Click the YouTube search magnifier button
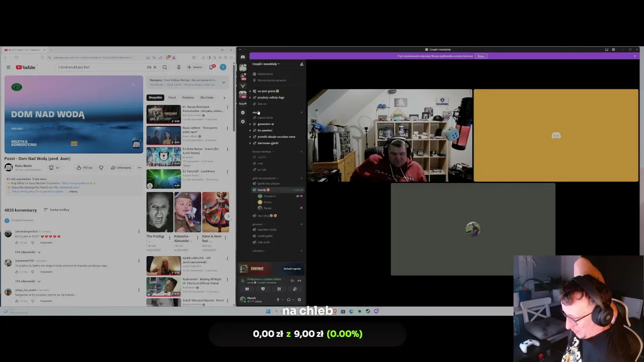Screen dimensions: 644x362 coord(165,67)
